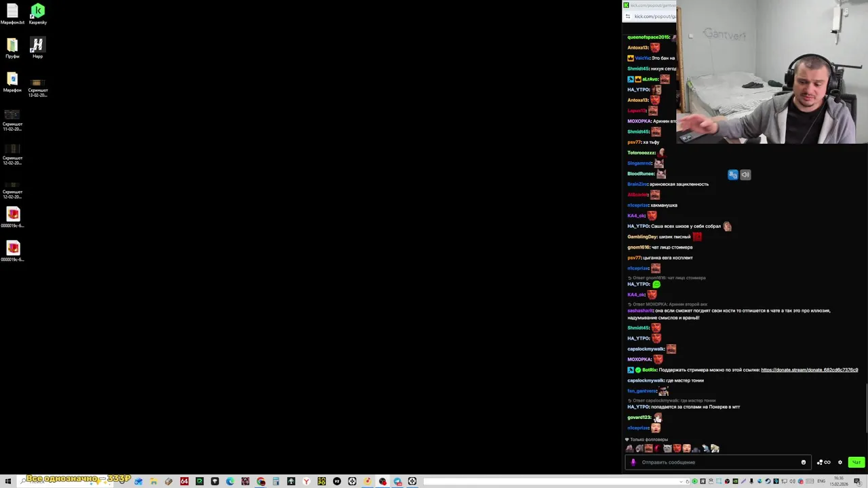
Task: Focus the Отправить сообщение input field
Action: click(x=719, y=462)
